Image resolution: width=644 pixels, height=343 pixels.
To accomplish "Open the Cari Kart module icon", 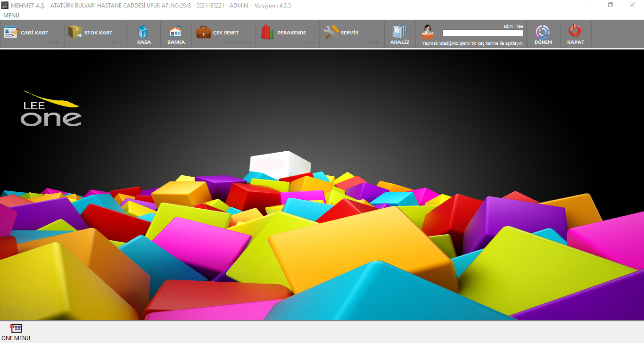I will 11,33.
